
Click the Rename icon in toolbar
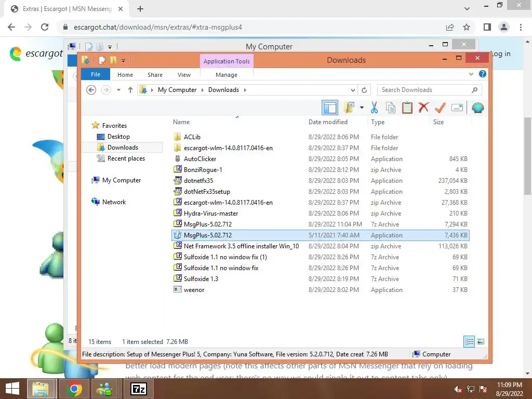457,108
